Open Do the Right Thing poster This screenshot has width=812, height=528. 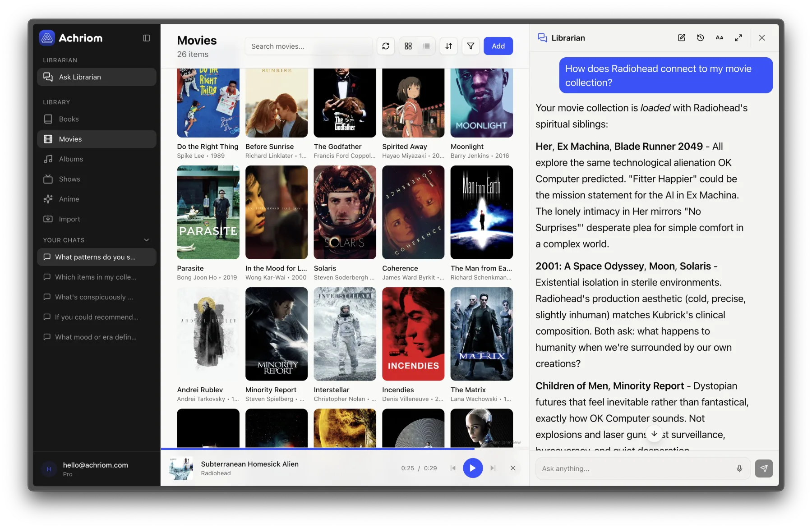(208, 103)
